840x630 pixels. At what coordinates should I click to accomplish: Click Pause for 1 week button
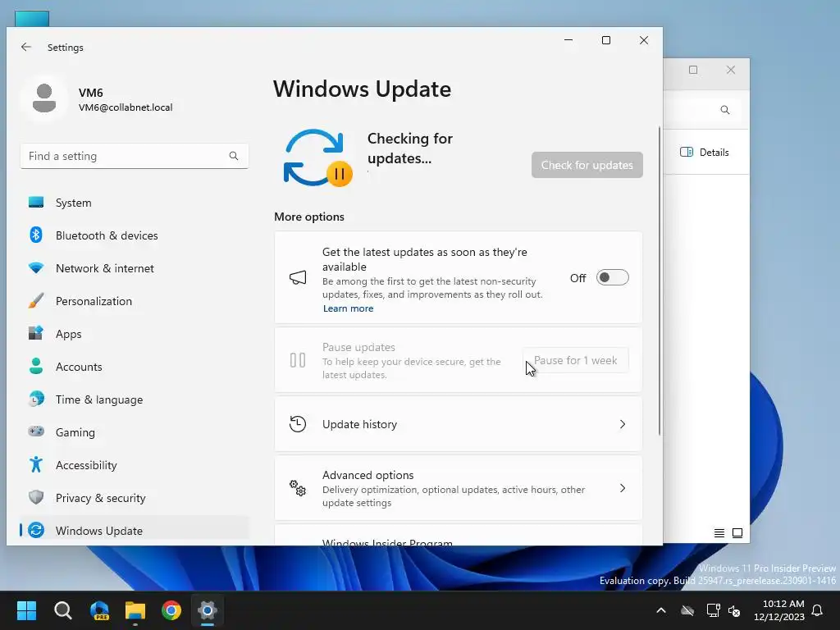[576, 361]
